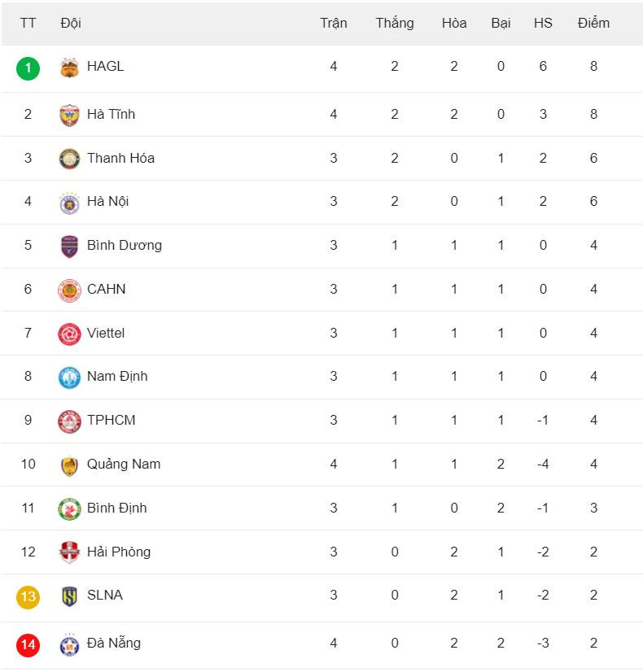Click the yellow rank 13 badge

click(28, 596)
